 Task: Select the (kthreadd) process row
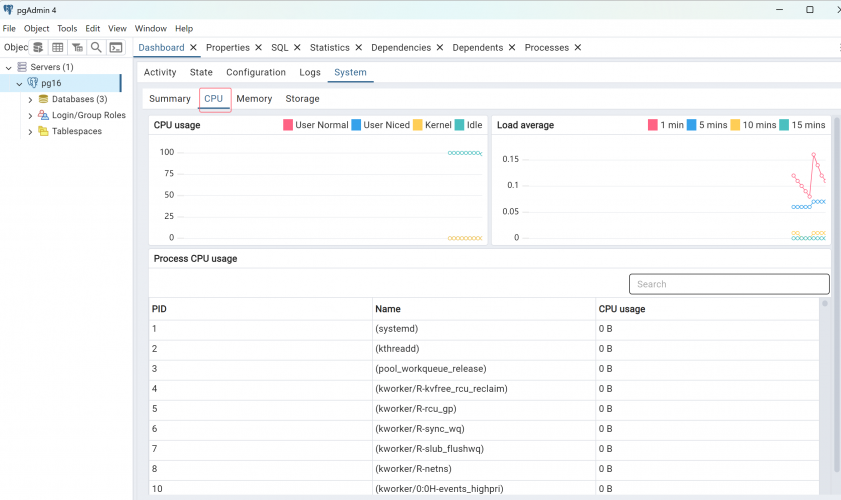pyautogui.click(x=484, y=349)
